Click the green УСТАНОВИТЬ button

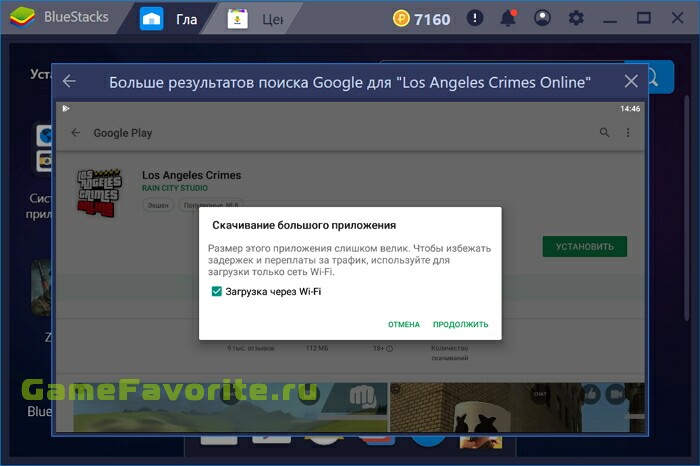coord(585,246)
